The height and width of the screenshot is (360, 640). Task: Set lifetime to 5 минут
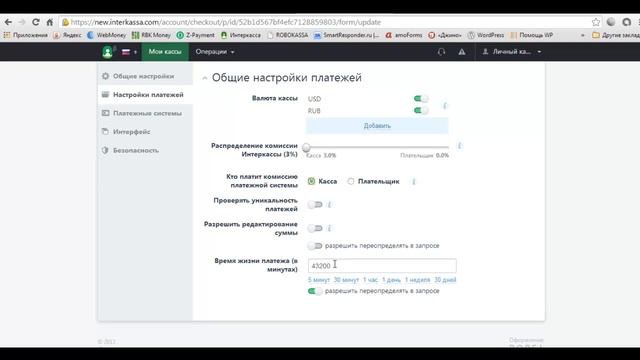click(318, 280)
